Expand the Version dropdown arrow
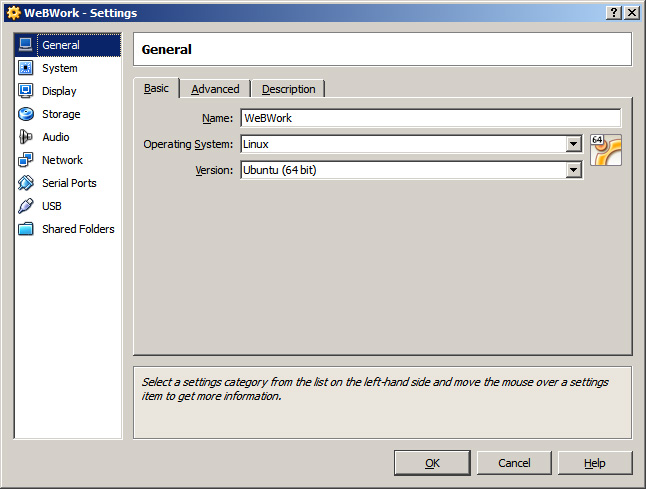Viewport: 646px width, 489px height. pyautogui.click(x=573, y=170)
